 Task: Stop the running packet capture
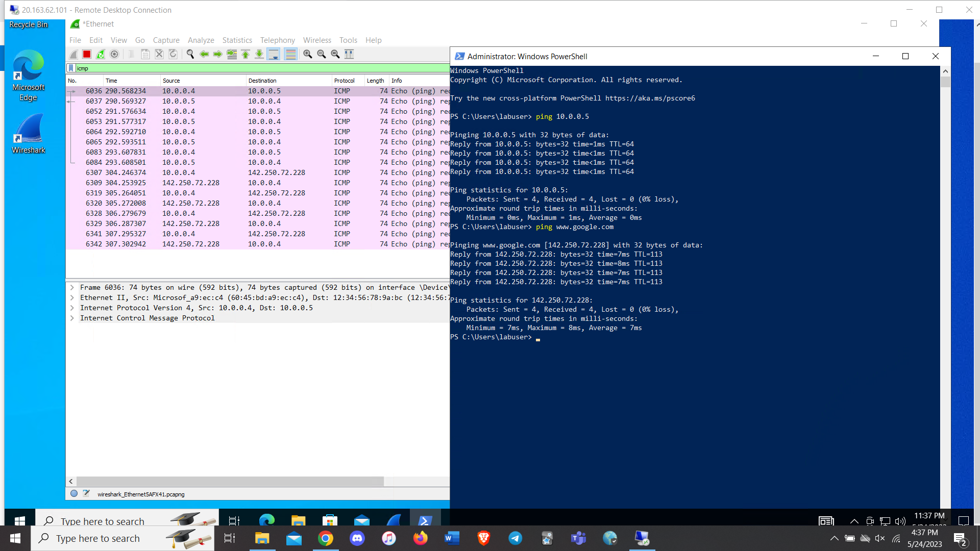[86, 54]
